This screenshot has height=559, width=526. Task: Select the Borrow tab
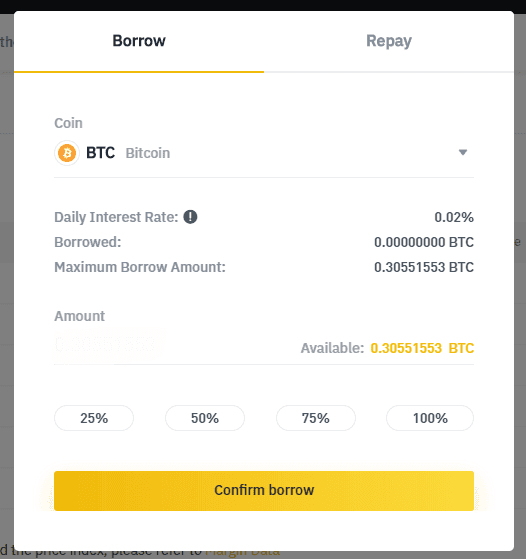(139, 41)
